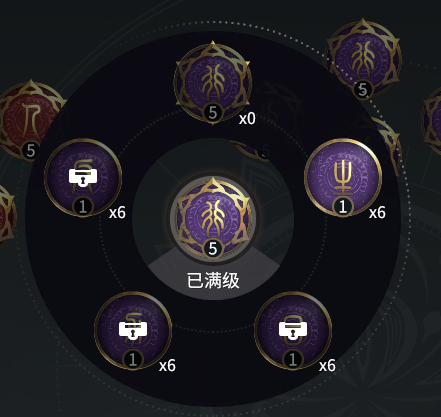Click the padlock on the left wheel rune
Screen dimensions: 441x417
(x=83, y=177)
